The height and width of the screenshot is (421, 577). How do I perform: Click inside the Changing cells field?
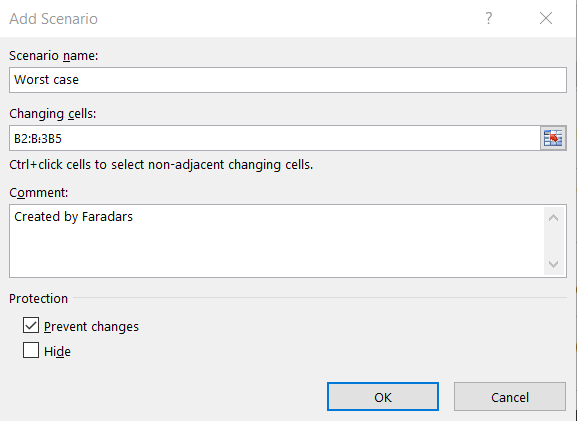275,138
